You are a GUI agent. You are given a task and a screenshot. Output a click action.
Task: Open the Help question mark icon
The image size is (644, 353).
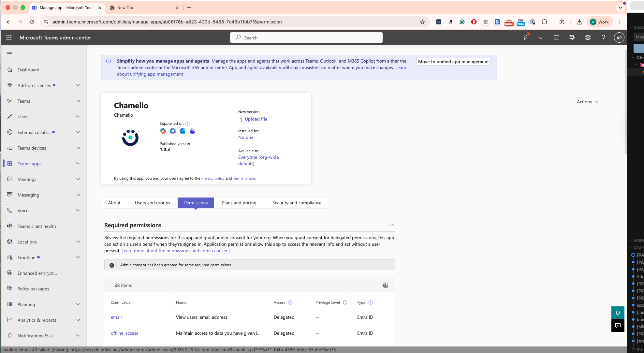click(603, 37)
